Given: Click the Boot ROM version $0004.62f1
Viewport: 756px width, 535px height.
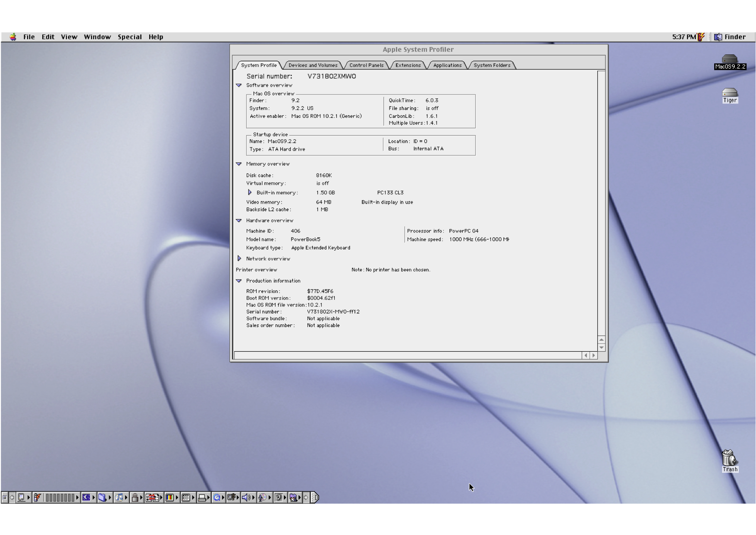Looking at the screenshot, I should [321, 298].
